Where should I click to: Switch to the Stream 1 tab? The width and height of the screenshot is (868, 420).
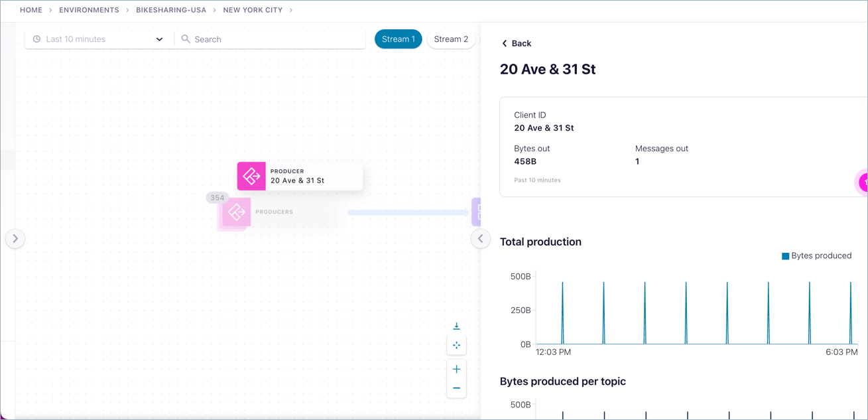(x=398, y=39)
